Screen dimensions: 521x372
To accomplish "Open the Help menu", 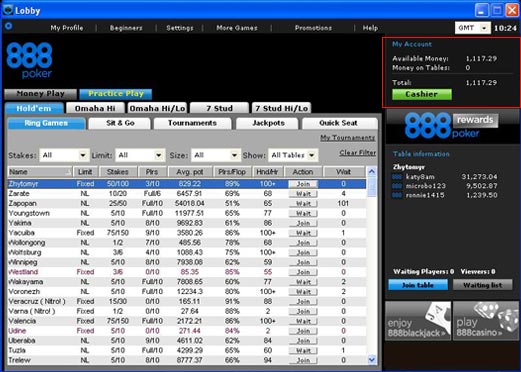I will (370, 28).
